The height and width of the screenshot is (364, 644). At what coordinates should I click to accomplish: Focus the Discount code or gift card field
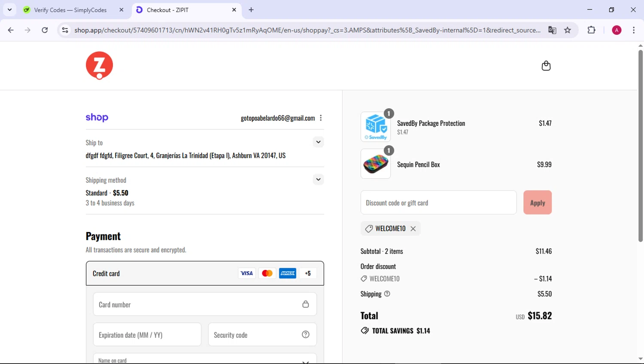pyautogui.click(x=438, y=202)
